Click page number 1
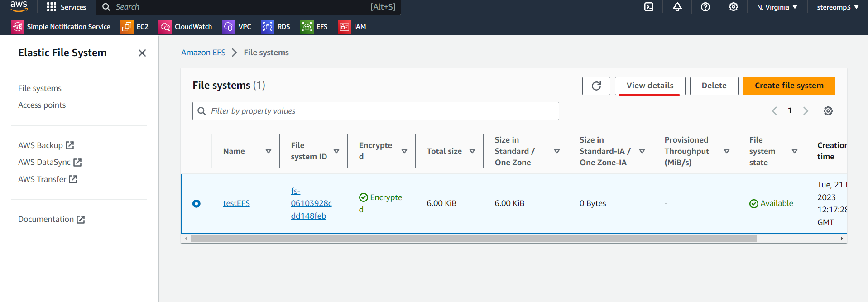Screen dimensions: 868x302 pos(790,110)
